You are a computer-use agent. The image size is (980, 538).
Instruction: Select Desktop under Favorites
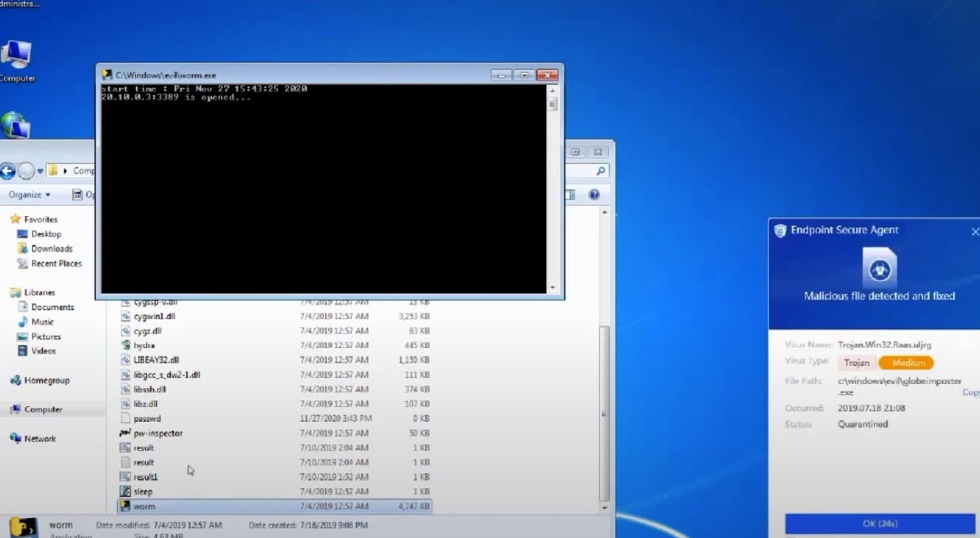[39, 234]
